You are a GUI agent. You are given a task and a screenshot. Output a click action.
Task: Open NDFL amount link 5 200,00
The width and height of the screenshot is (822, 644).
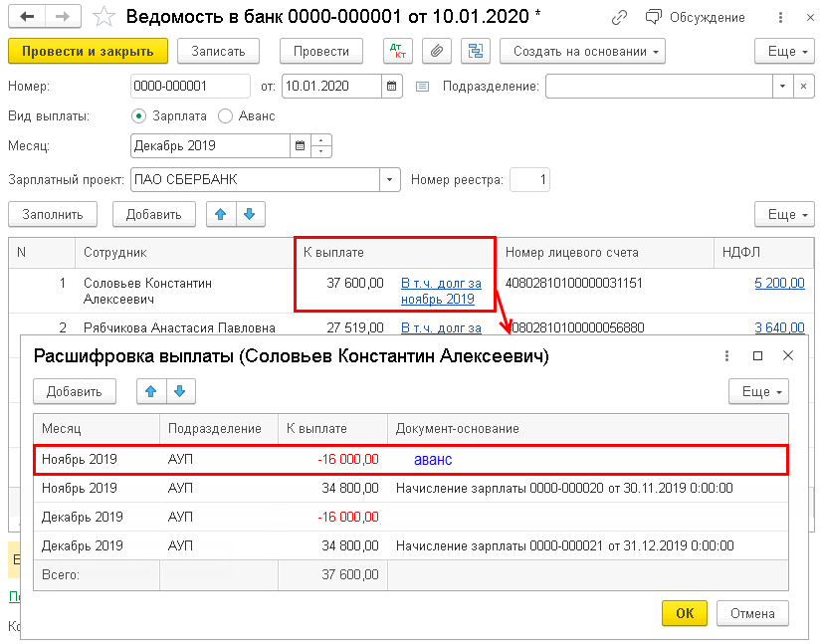coord(779,284)
